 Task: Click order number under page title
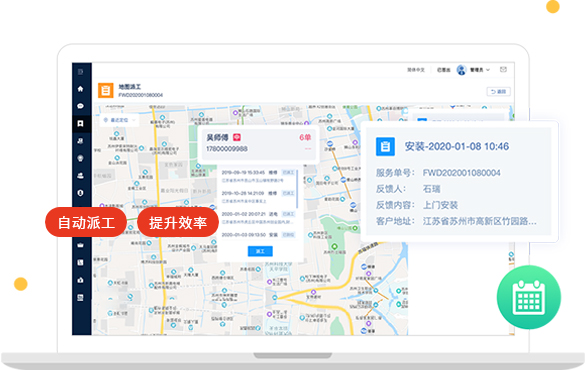click(141, 95)
